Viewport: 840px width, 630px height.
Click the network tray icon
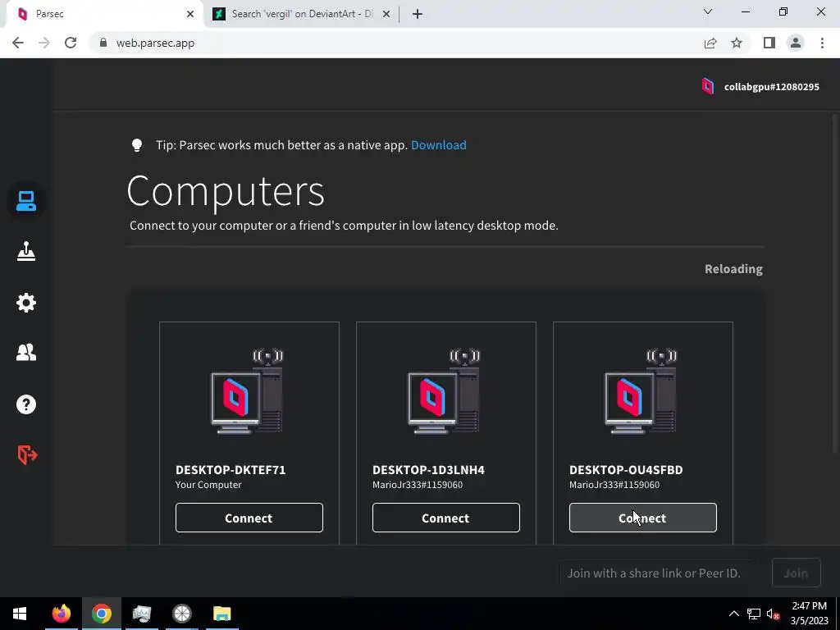(x=754, y=614)
